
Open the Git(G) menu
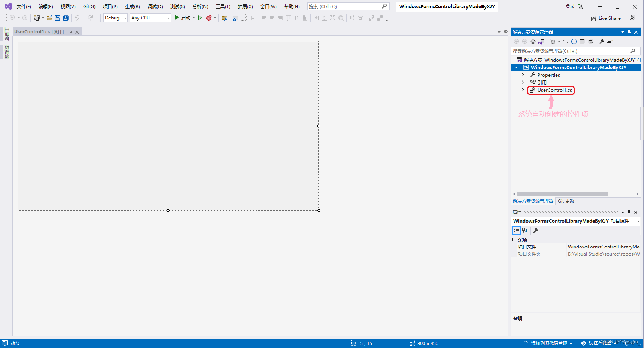coord(89,7)
